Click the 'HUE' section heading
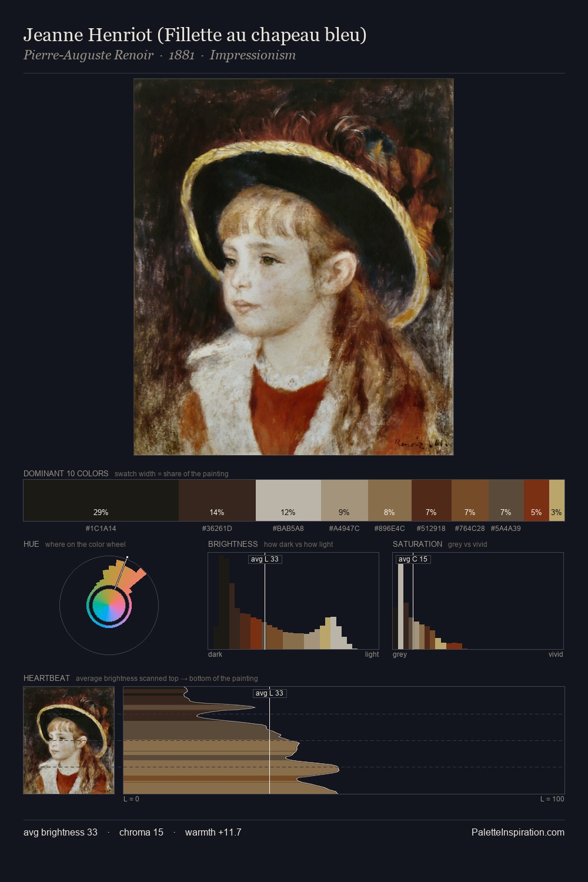 point(31,544)
